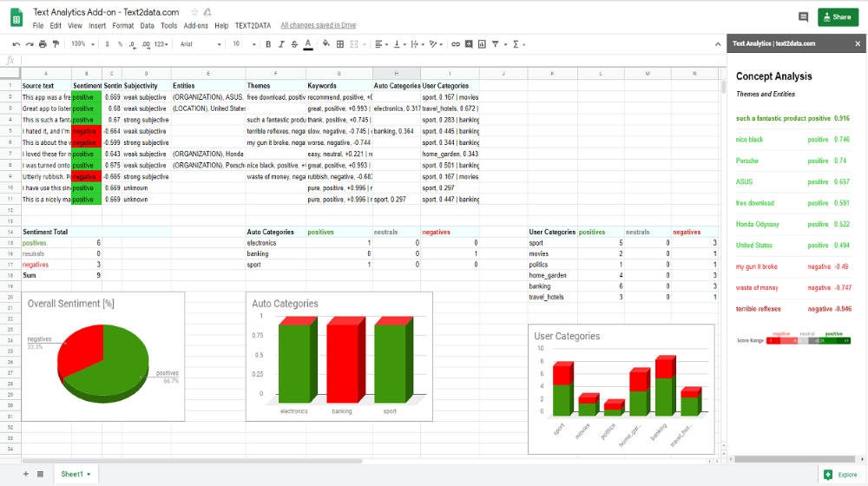
Task: Open the Add-ons menu
Action: pos(195,25)
